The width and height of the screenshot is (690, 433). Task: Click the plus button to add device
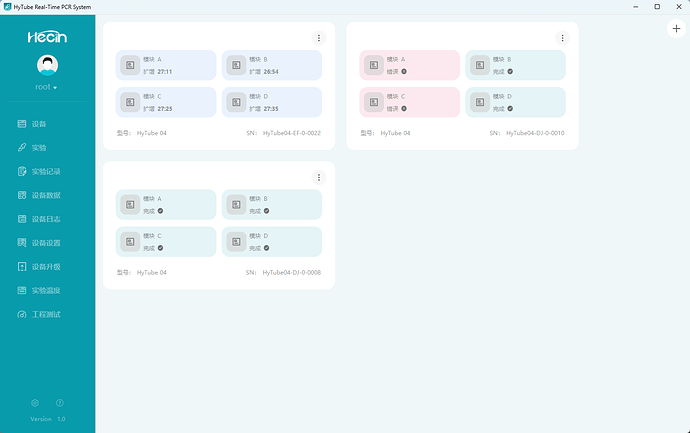point(676,29)
